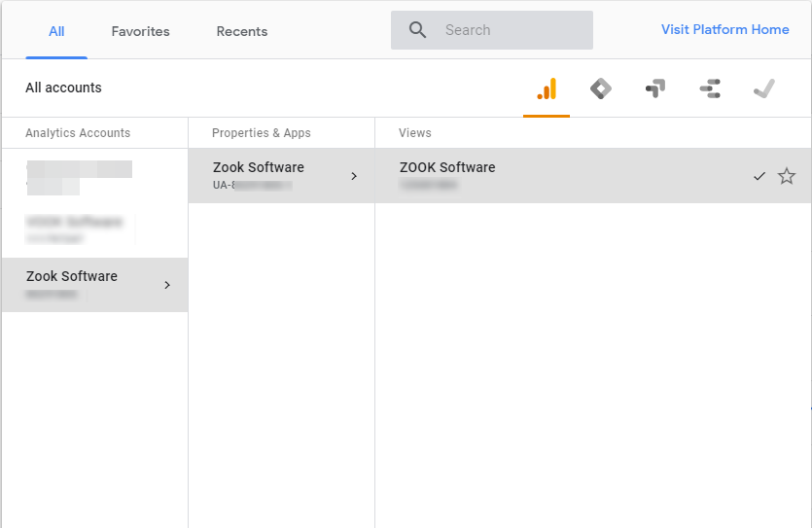Click the All accounts heading

64,88
